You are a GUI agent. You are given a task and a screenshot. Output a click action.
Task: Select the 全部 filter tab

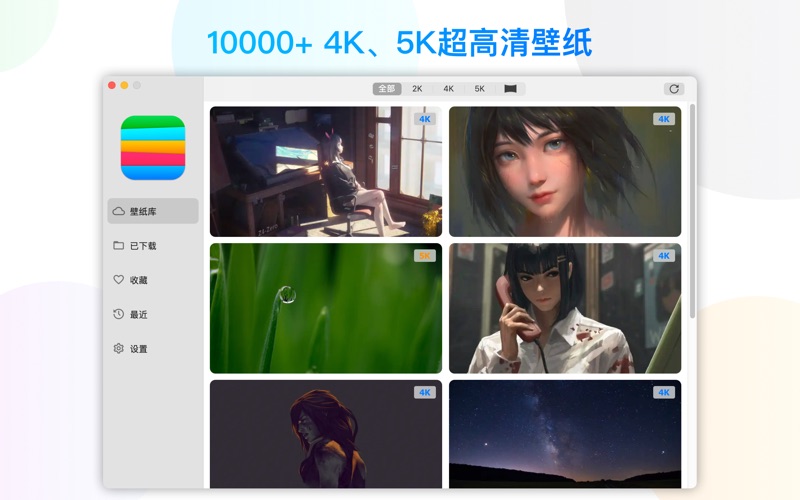click(387, 89)
